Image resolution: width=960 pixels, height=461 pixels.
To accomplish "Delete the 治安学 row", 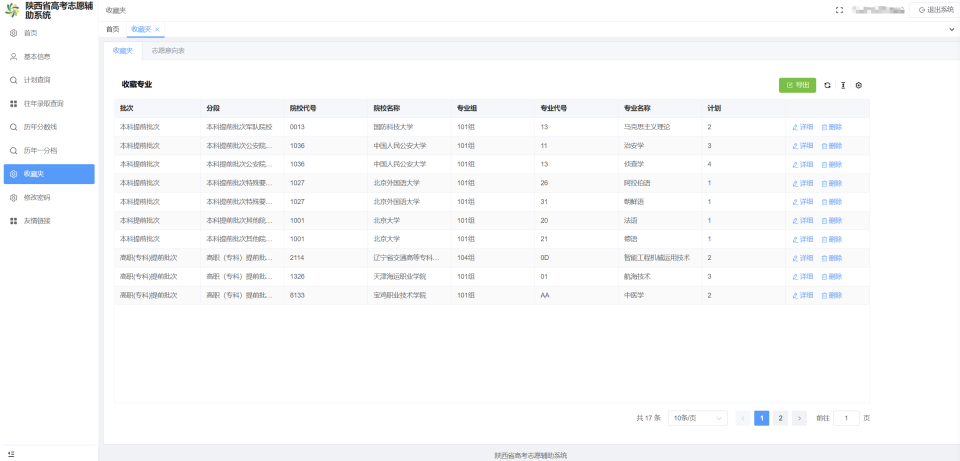I will (x=832, y=146).
